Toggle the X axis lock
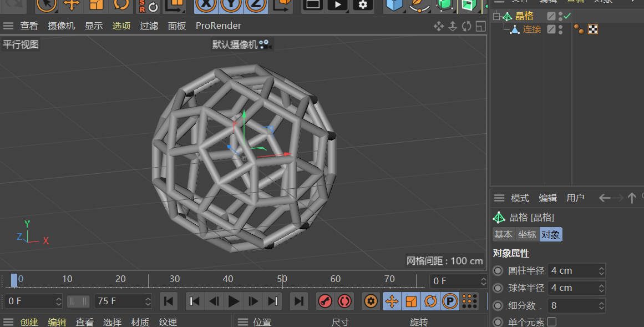644x327 pixels. coord(206,5)
